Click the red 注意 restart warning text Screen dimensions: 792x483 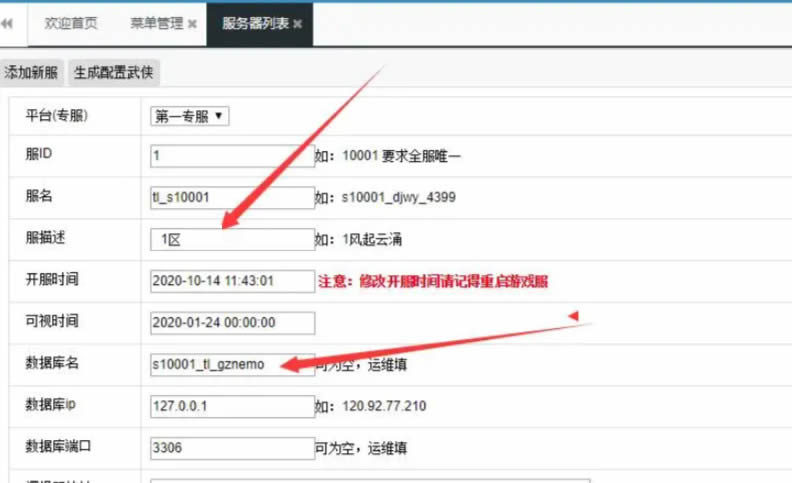click(x=433, y=281)
